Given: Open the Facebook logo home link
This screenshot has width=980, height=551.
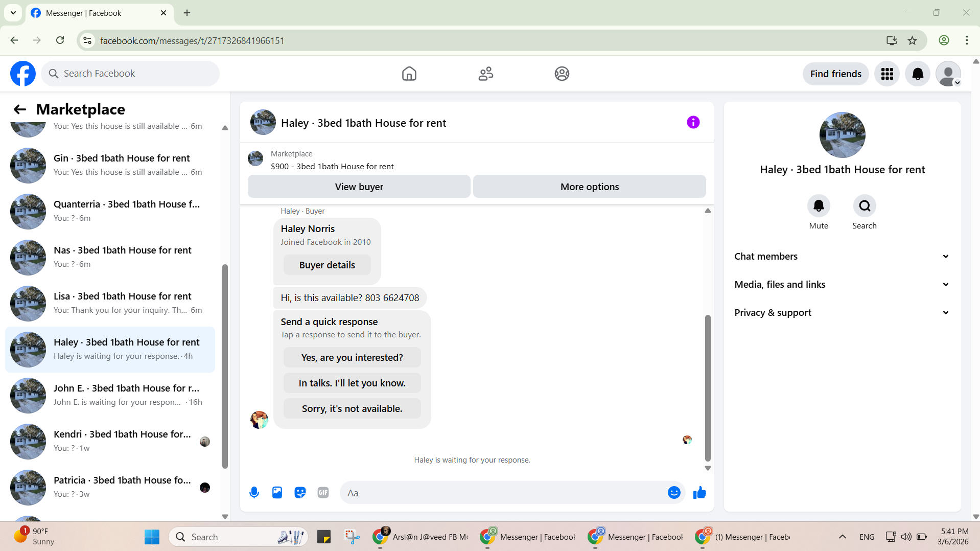Looking at the screenshot, I should (x=23, y=74).
